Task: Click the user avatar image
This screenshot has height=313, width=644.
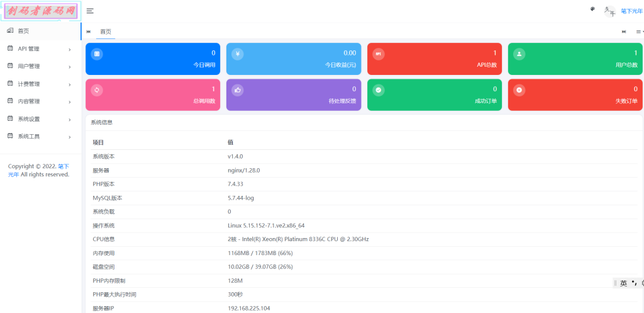Action: coord(609,11)
